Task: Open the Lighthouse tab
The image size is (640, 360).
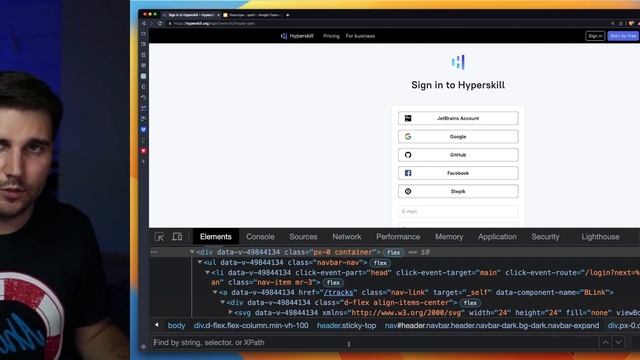Action: point(600,237)
